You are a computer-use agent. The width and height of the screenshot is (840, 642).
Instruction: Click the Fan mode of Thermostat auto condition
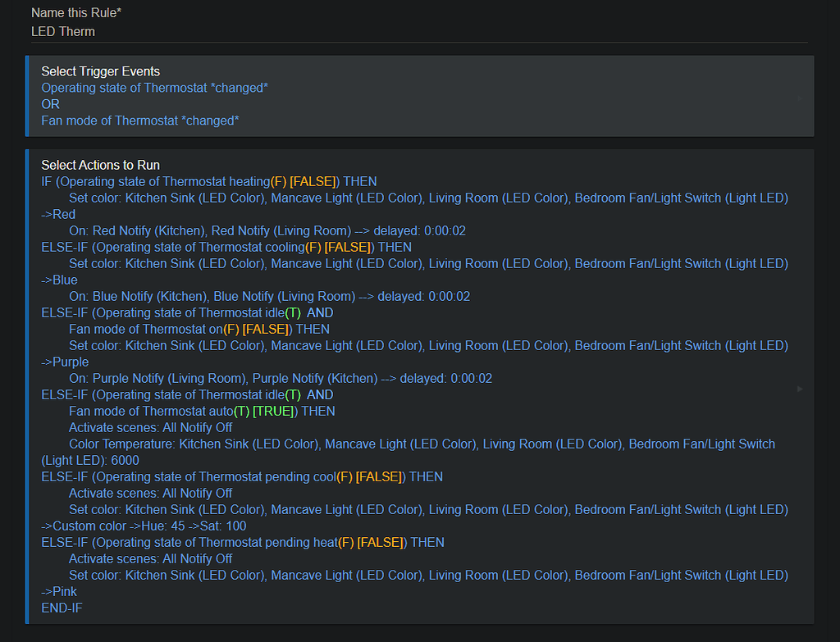pos(202,411)
